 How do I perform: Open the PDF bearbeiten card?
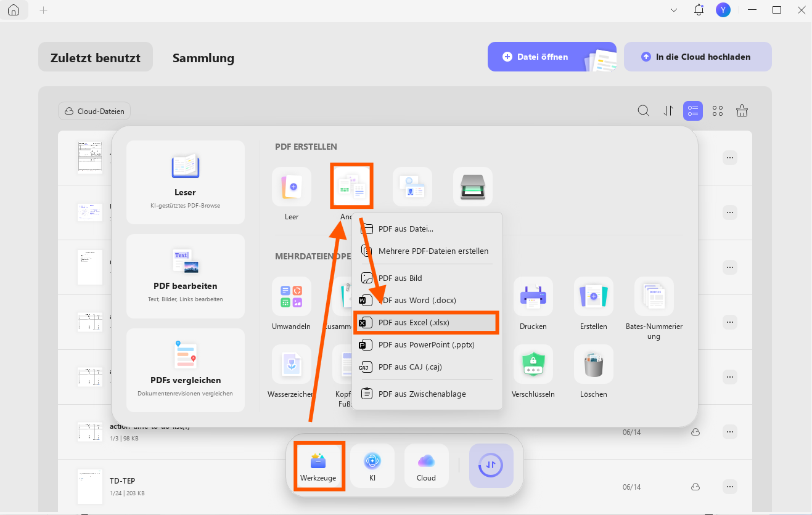[186, 276]
